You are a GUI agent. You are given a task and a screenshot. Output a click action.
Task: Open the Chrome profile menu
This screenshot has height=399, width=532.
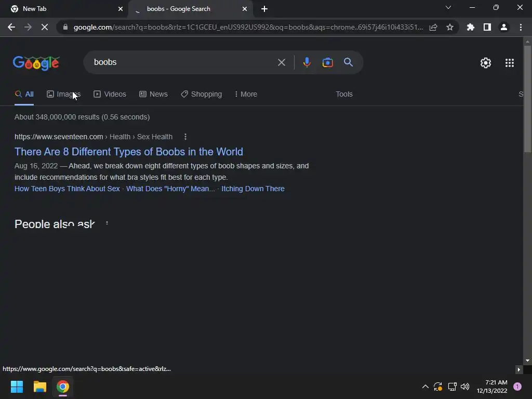click(x=504, y=27)
